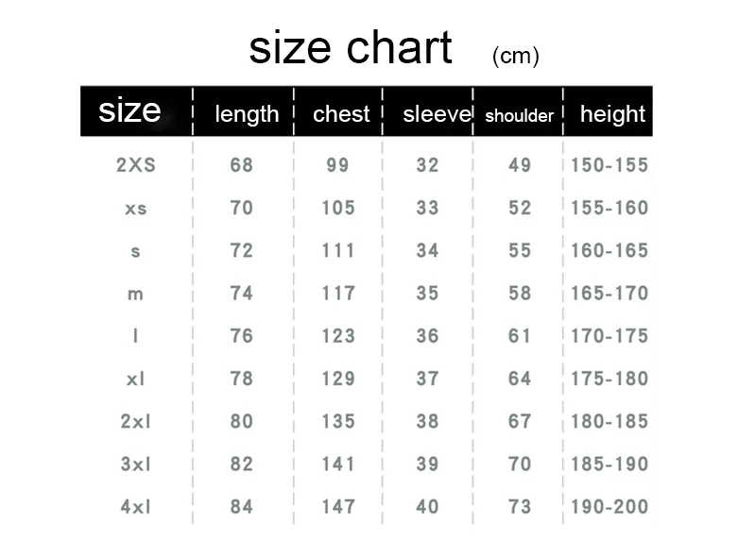Click the 'xs' size label

point(136,208)
